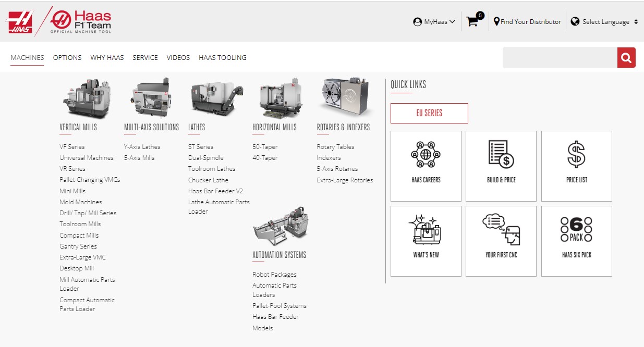Click the shopping cart icon
The image size is (644, 347).
(x=472, y=22)
